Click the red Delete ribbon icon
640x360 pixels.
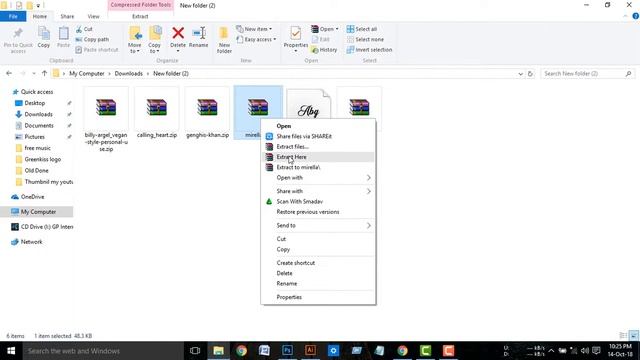coord(178,33)
